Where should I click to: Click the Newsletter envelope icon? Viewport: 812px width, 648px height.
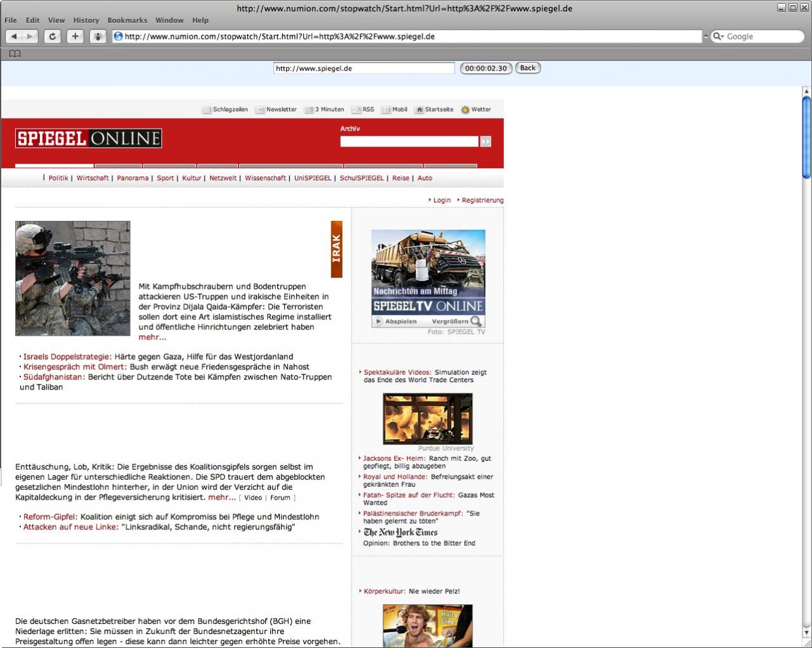click(x=260, y=110)
